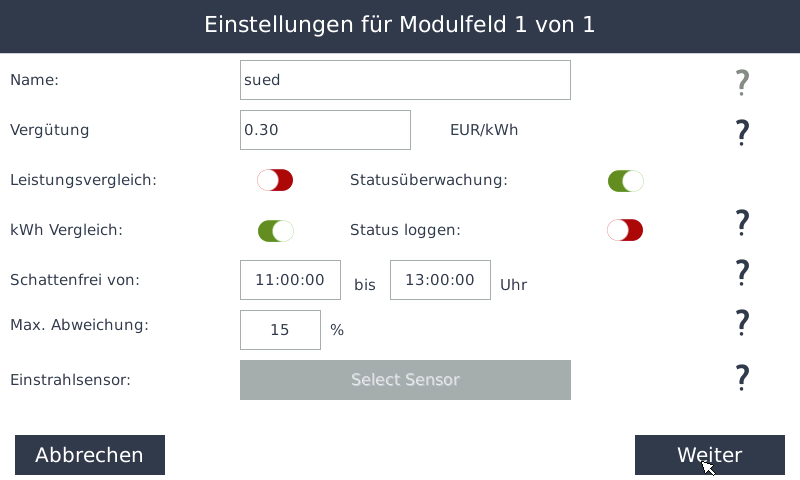800x480 pixels.
Task: Click the 'Einstrahlsensor:' label text
Action: click(x=70, y=380)
